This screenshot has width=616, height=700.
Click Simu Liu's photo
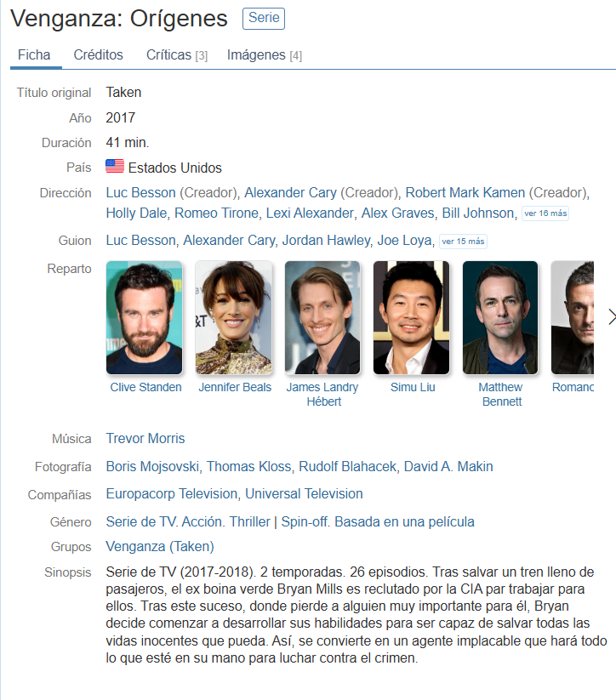pos(412,317)
